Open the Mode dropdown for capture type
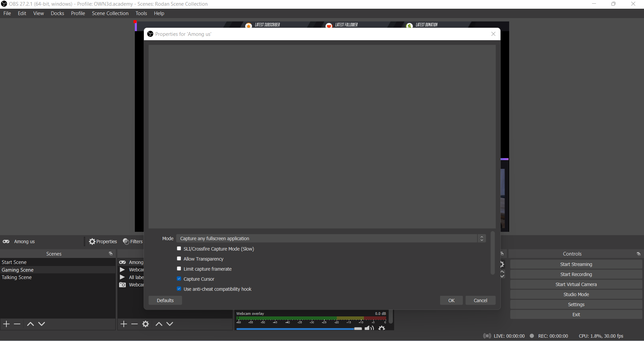 click(331, 238)
